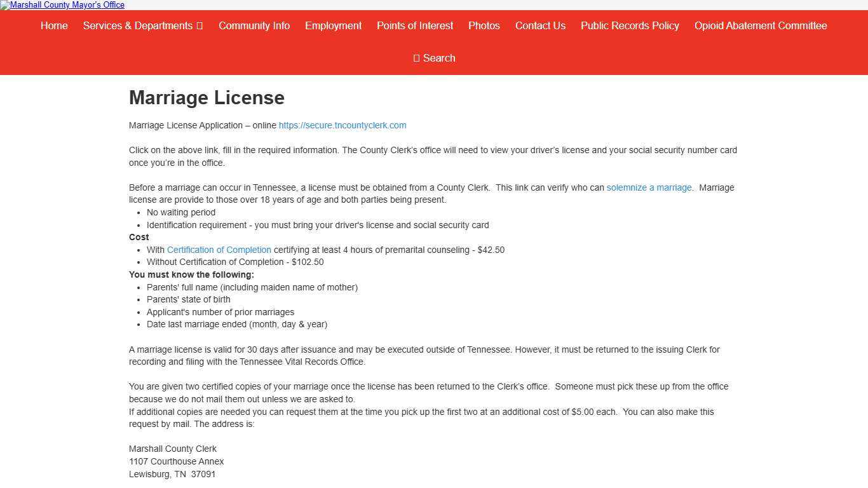Follow the 'solemnize a marriage' link
Viewport: 868px width, 488px height.
coord(649,188)
